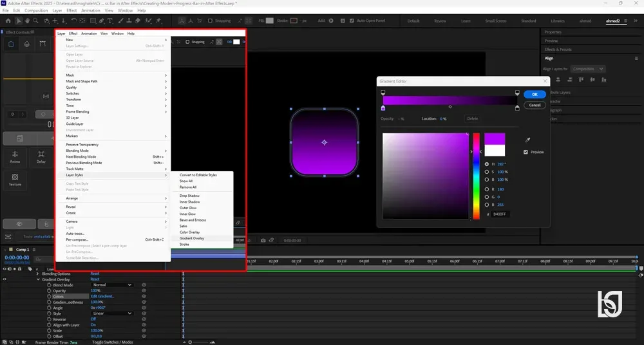This screenshot has width=644, height=345.
Task: Align layers to right edge icon
Action: (569, 80)
